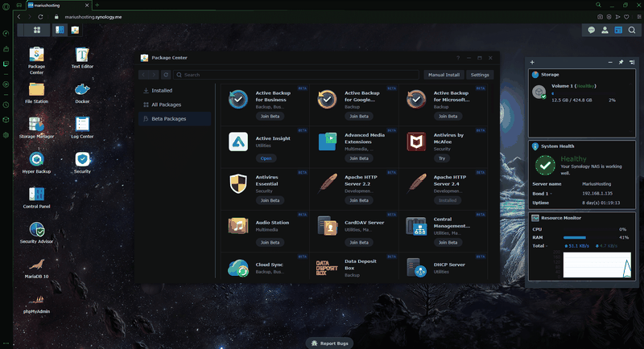Open Storage Manager desktop shortcut
Image resolution: width=644 pixels, height=349 pixels.
[x=36, y=127]
